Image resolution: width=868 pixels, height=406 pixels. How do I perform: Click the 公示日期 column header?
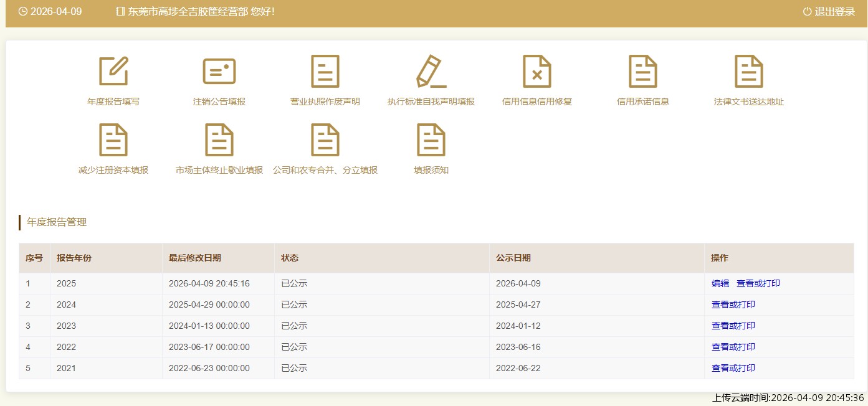pyautogui.click(x=513, y=258)
